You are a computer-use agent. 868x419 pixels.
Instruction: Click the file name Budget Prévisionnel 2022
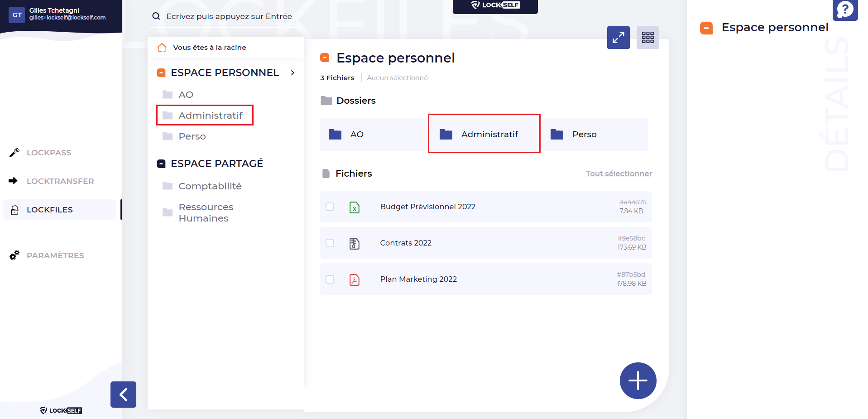(428, 207)
